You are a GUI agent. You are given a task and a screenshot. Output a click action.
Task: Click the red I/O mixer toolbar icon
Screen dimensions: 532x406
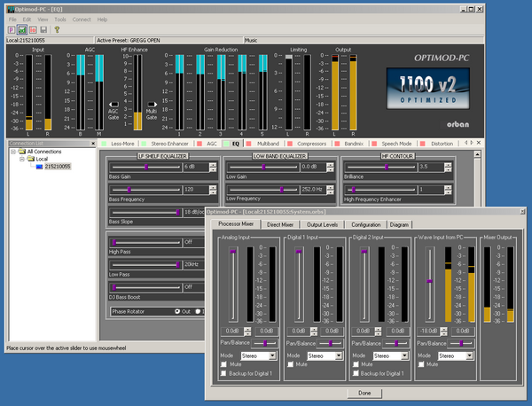[33, 29]
